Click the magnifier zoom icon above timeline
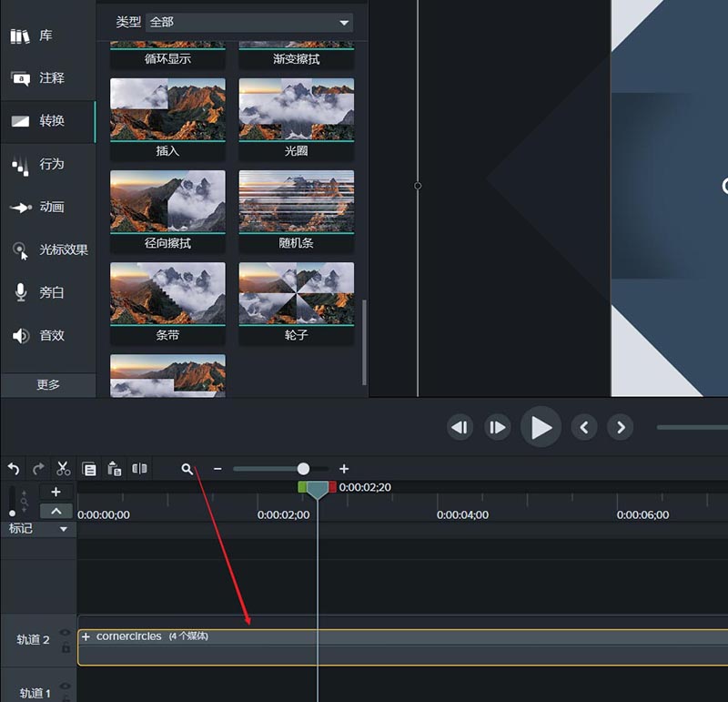Screen dimensions: 728x702 coord(187,469)
